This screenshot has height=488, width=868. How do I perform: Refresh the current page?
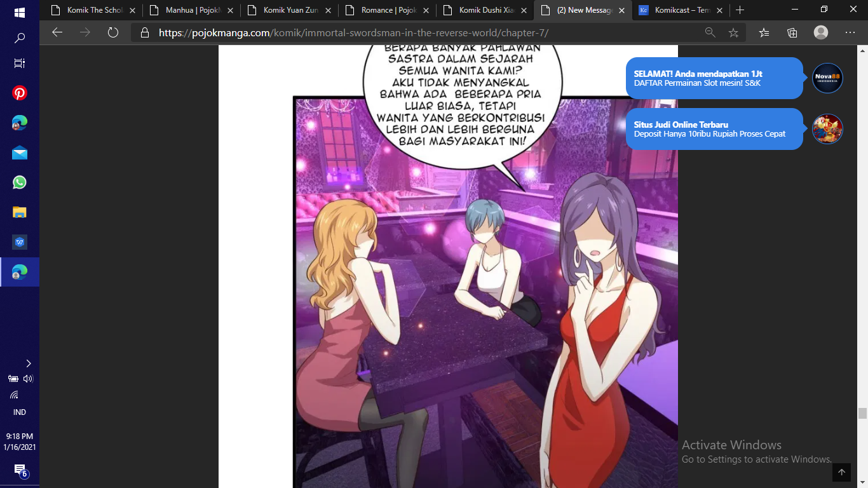(x=113, y=32)
